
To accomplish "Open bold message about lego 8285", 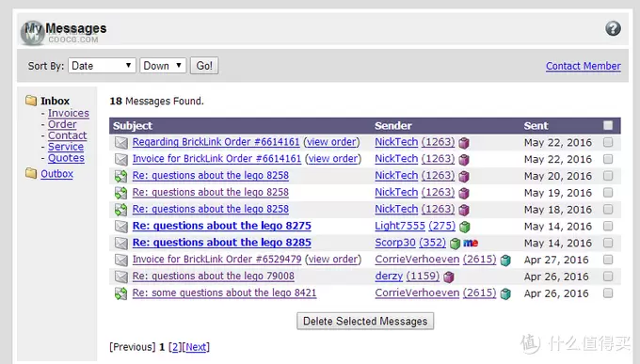I will pyautogui.click(x=221, y=243).
